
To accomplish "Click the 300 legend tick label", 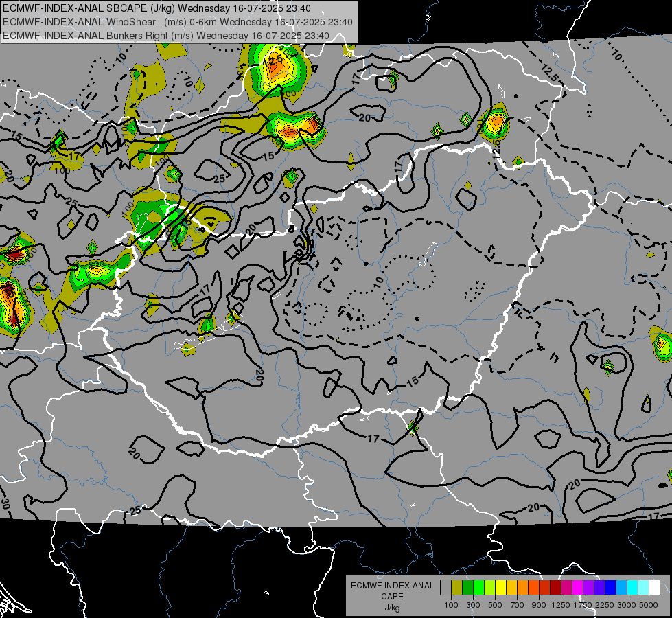I will 473,605.
